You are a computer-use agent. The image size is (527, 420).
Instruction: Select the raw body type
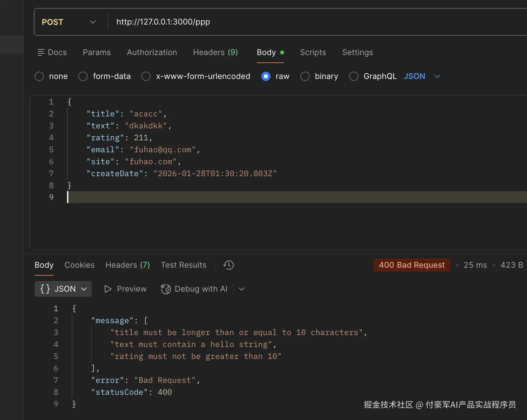coord(266,76)
